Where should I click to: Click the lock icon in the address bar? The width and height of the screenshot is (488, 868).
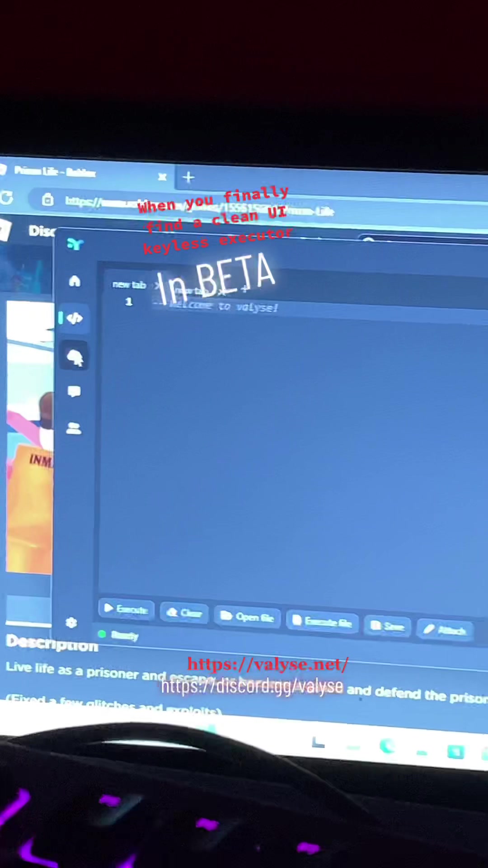48,199
